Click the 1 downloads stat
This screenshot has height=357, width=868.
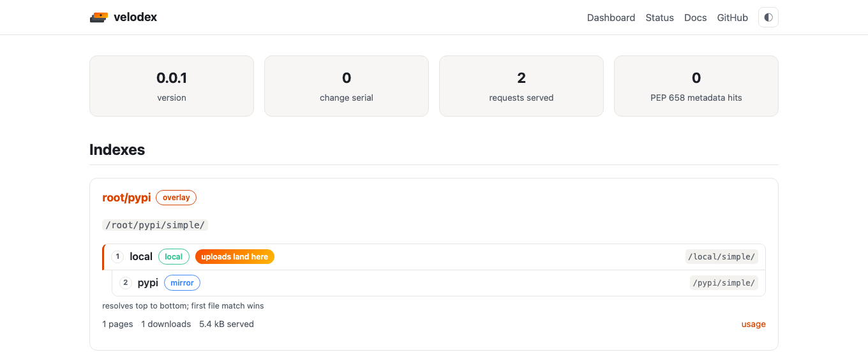click(x=166, y=324)
